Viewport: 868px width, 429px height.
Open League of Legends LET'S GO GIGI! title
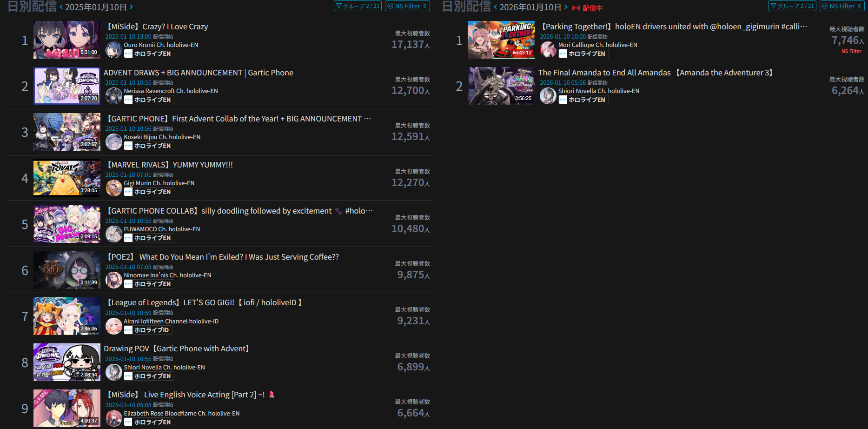tap(205, 302)
